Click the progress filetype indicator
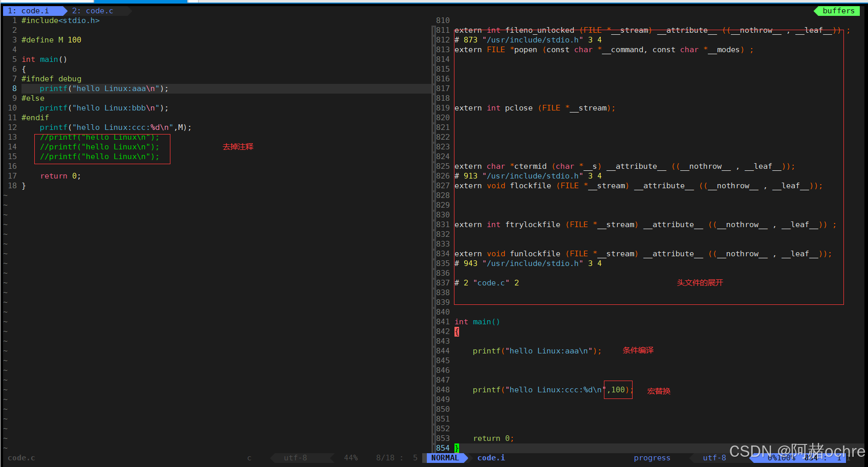The height and width of the screenshot is (467, 868). coord(652,458)
